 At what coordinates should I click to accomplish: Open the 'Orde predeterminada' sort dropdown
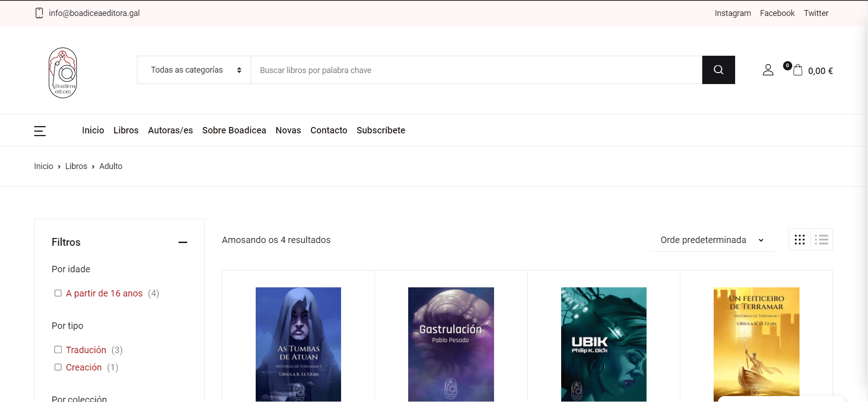[x=712, y=240]
